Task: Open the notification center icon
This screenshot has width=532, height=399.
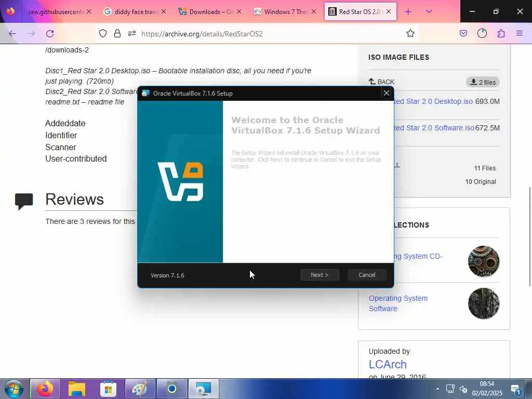Action: click(x=516, y=389)
